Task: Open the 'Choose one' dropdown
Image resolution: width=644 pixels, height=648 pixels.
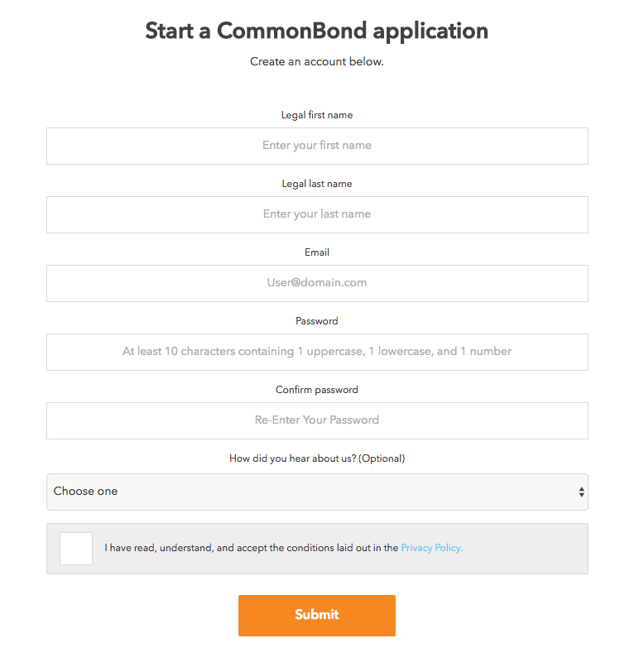Action: tap(317, 492)
